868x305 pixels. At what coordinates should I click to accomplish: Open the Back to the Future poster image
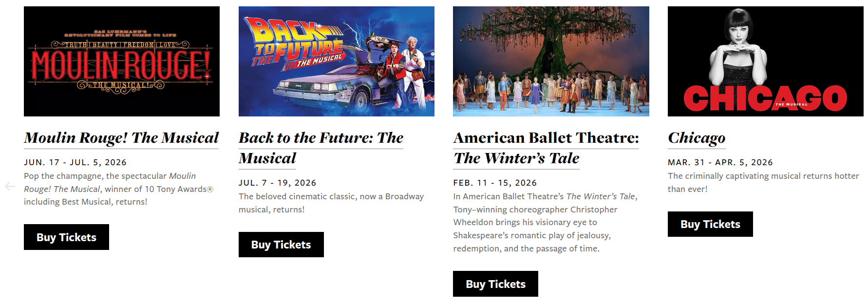(336, 61)
